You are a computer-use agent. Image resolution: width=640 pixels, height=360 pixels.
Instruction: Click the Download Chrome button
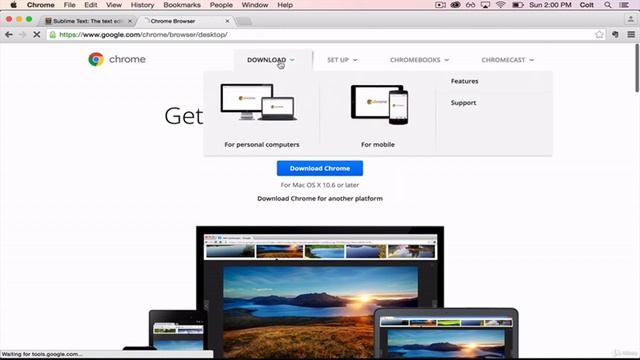320,168
